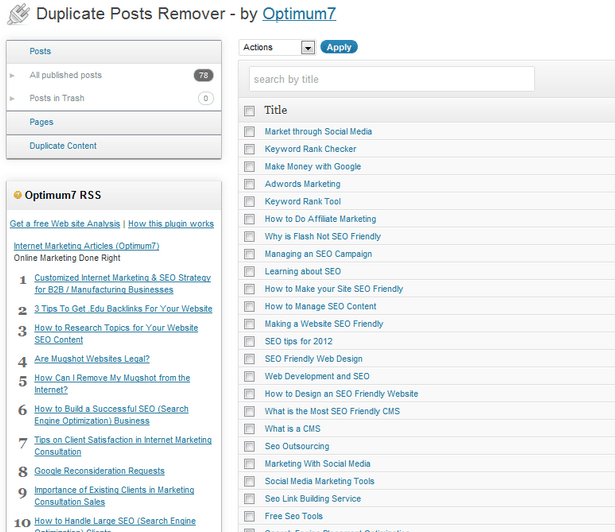Open How to Build a Successful SEO Business link
Screen dimensions: 615x532
pos(111,415)
